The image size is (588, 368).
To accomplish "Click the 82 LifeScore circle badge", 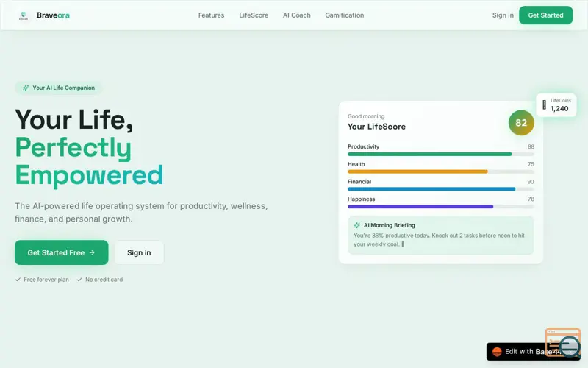I will click(x=521, y=123).
